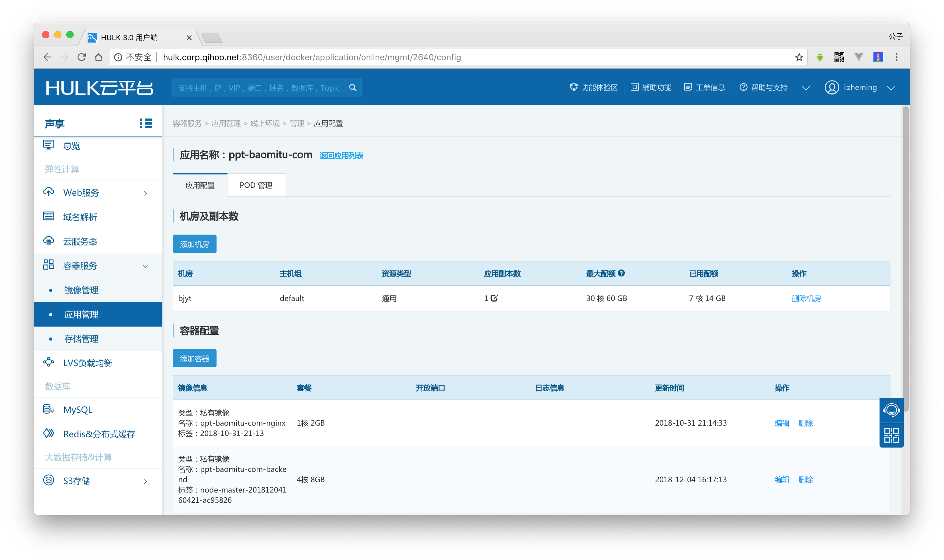Select 镜像管理 in the sidebar
Viewport: 944px width, 560px height.
[x=81, y=290]
